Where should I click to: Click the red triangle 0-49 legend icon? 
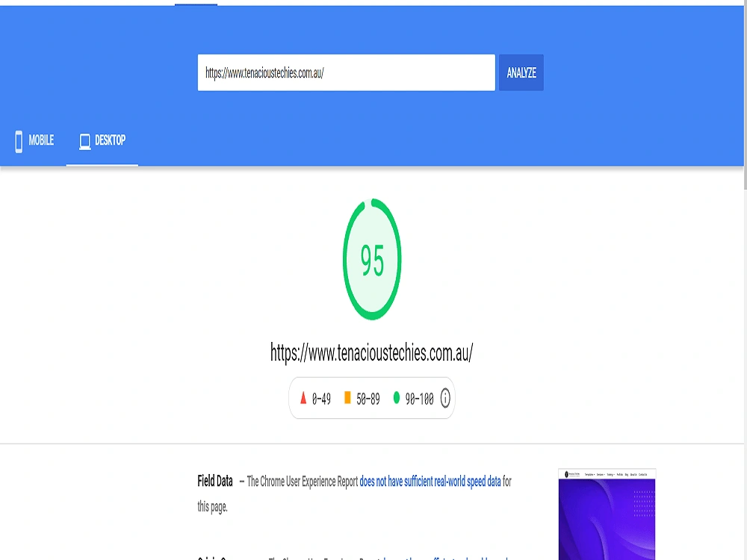(303, 398)
